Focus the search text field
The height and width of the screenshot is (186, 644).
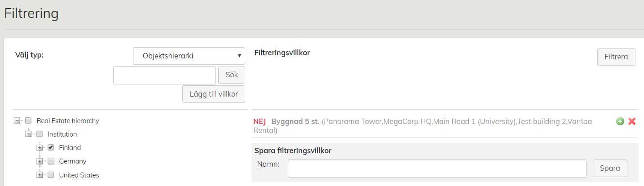point(164,75)
